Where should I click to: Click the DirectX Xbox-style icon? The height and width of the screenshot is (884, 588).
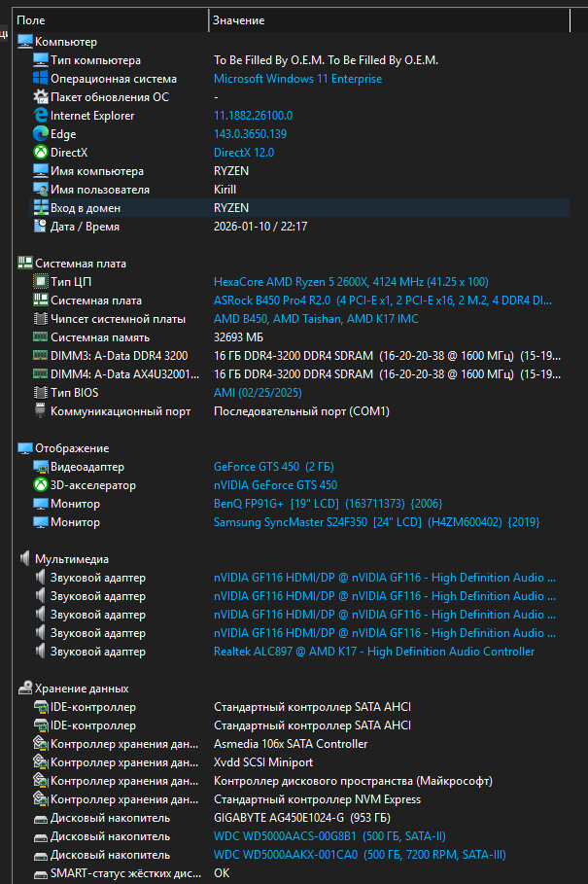click(41, 153)
